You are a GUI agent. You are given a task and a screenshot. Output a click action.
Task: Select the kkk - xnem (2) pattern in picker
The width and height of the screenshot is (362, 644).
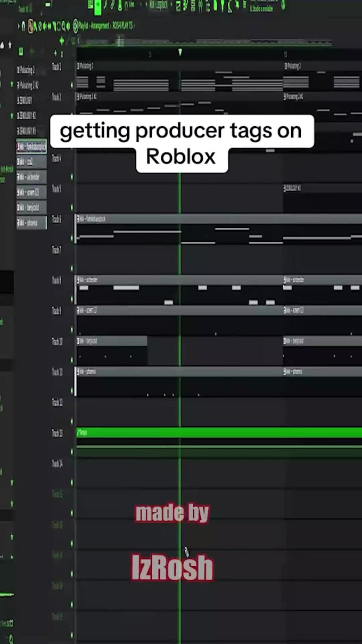coord(31,192)
